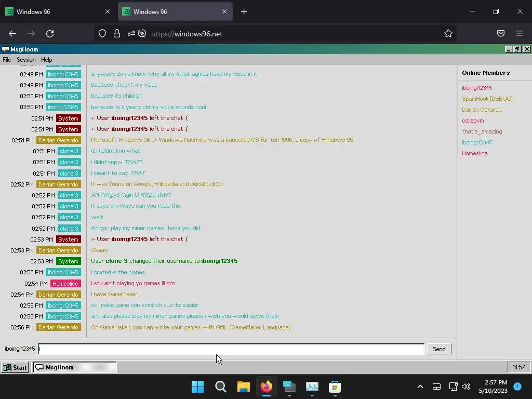The width and height of the screenshot is (532, 399).
Task: Reload the windows96.net page
Action: [50, 34]
